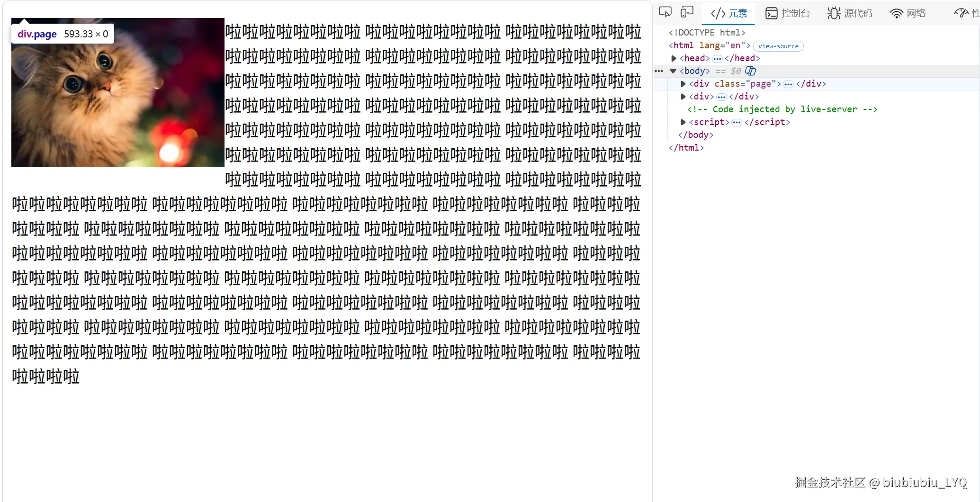The image size is (980, 502).
Task: Select the closing </body> tag line
Action: pyautogui.click(x=695, y=135)
